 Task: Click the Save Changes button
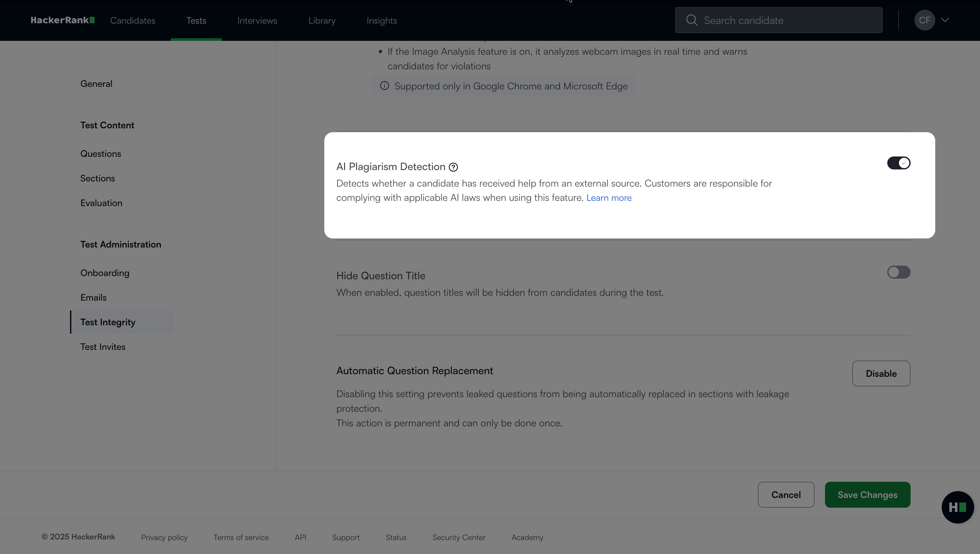pos(867,495)
